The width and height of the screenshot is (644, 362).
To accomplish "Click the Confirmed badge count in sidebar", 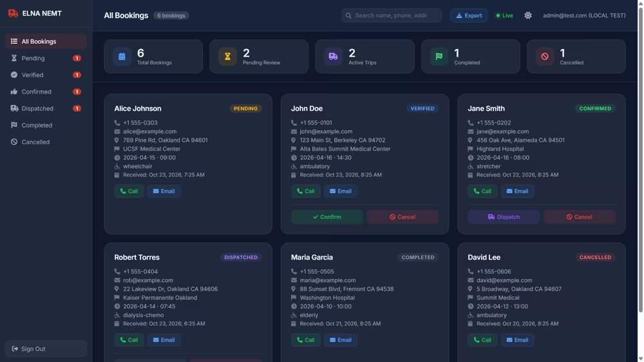I will coord(77,92).
